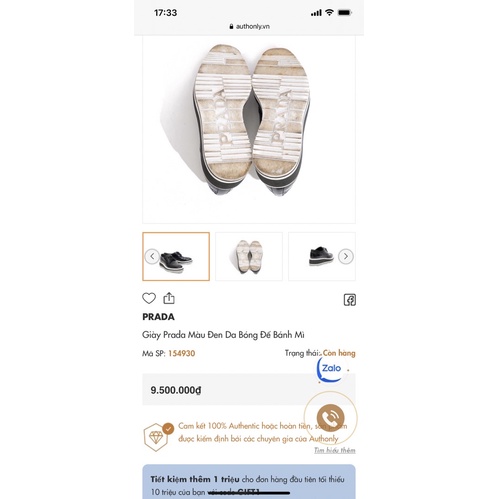499x499 pixels.
Task: Tap the 'Tiết kiệm thêm 1 triệu' banner
Action: point(249,482)
